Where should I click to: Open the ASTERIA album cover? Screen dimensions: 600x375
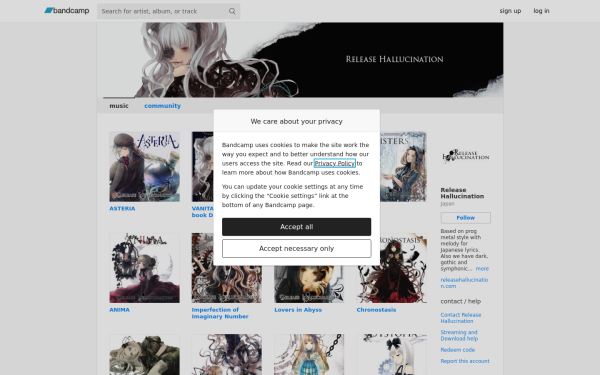144,166
